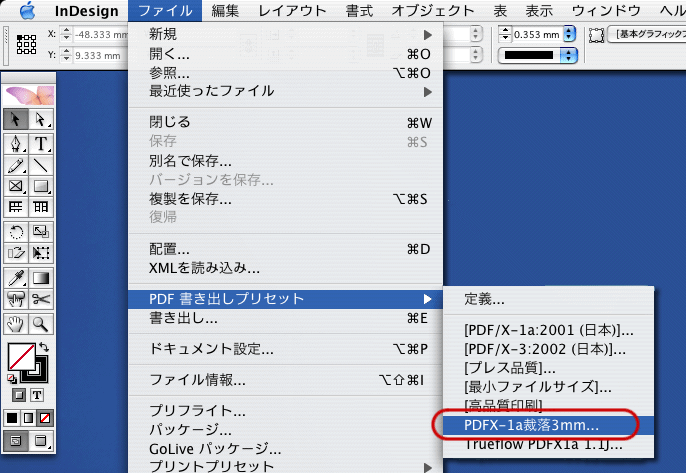
Task: Choose 書き出し... menu item
Action: [286, 318]
